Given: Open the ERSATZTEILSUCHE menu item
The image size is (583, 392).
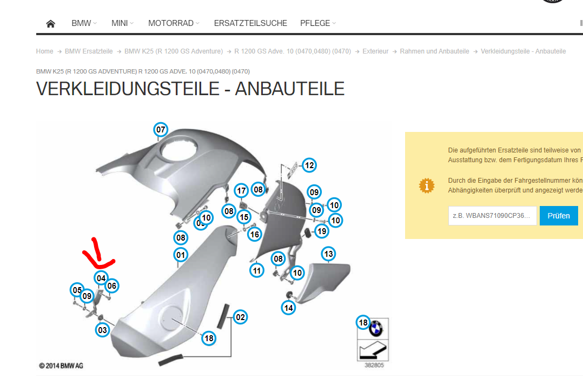Looking at the screenshot, I should [250, 23].
